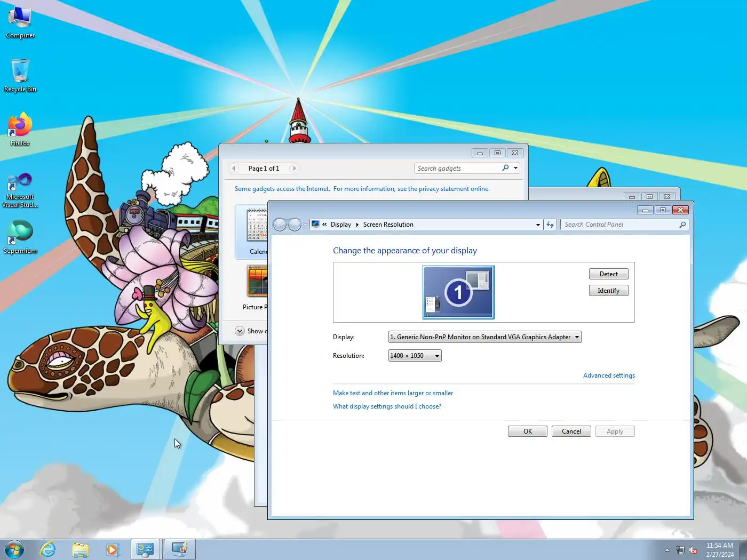Launch the Supermium desktop shortcut
The height and width of the screenshot is (560, 747).
(20, 237)
